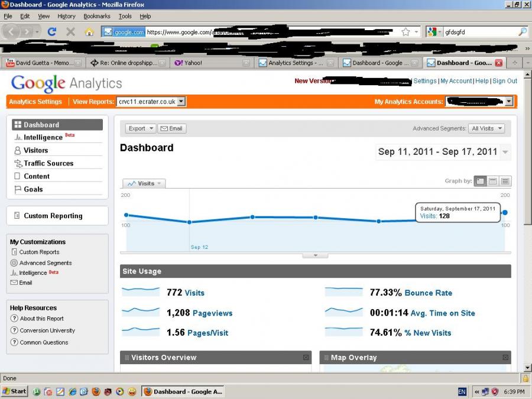Screen dimensions: 532x399
Task: Open the Pageviews report link
Action: tap(212, 313)
